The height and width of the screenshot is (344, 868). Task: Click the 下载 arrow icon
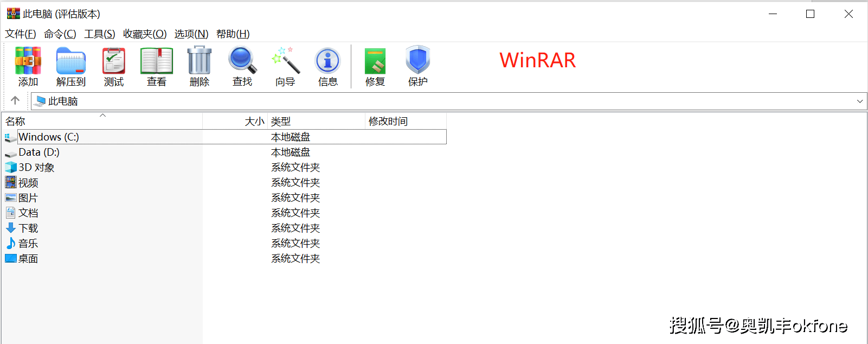pyautogui.click(x=10, y=228)
